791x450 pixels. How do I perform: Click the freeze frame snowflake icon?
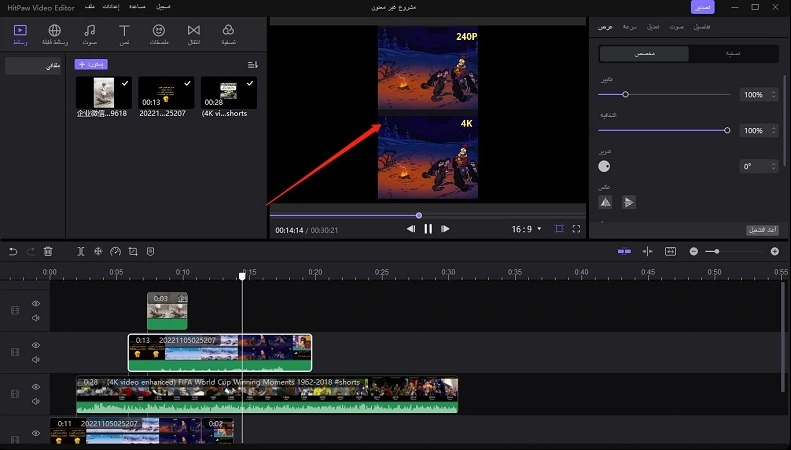tap(98, 251)
